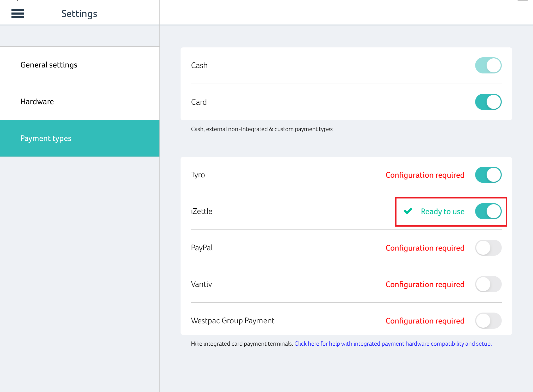Click the green Ready to use checkmark
This screenshot has height=392, width=533.
point(408,211)
